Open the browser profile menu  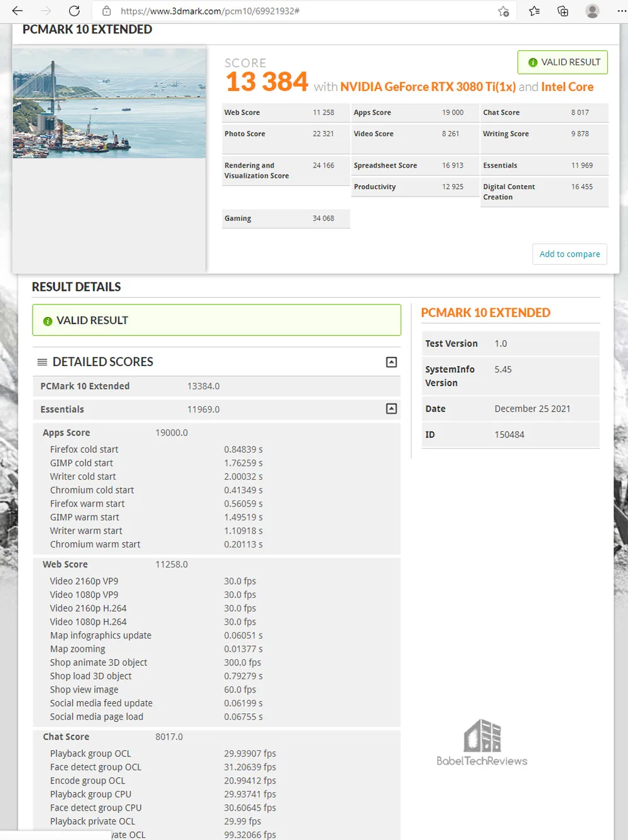tap(592, 11)
